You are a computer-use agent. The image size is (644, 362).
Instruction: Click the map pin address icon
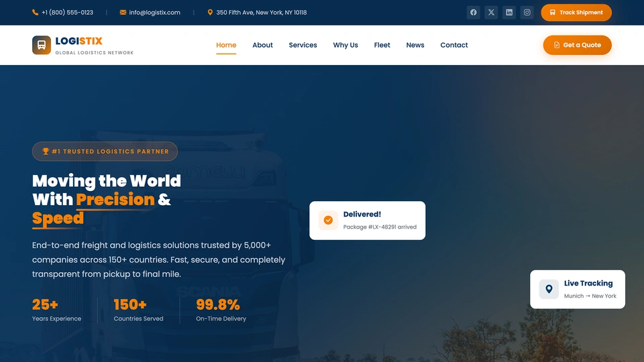pos(210,12)
